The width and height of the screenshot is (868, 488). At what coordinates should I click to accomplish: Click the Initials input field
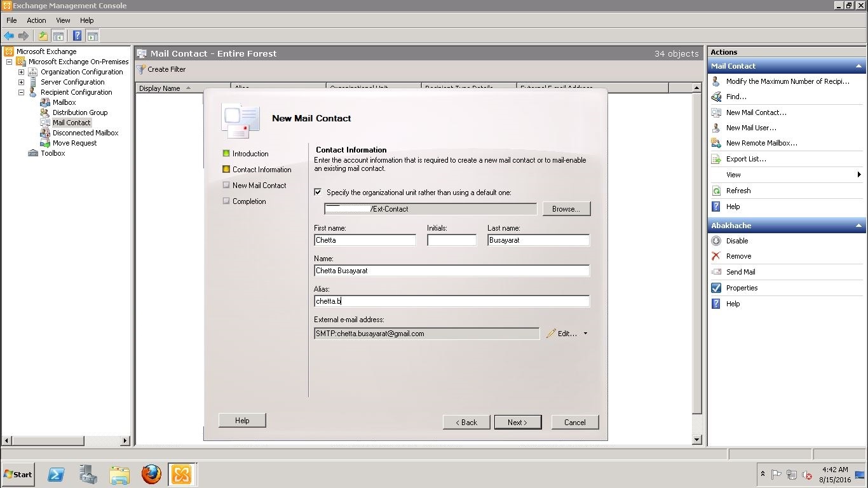point(452,240)
